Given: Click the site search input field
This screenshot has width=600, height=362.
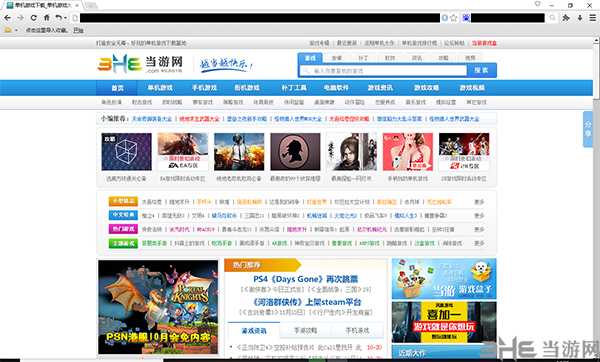Looking at the screenshot, I should [383, 70].
